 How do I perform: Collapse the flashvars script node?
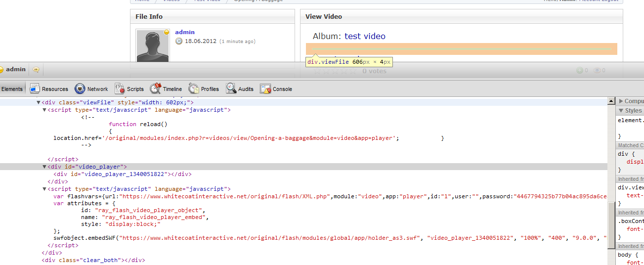pos(44,189)
